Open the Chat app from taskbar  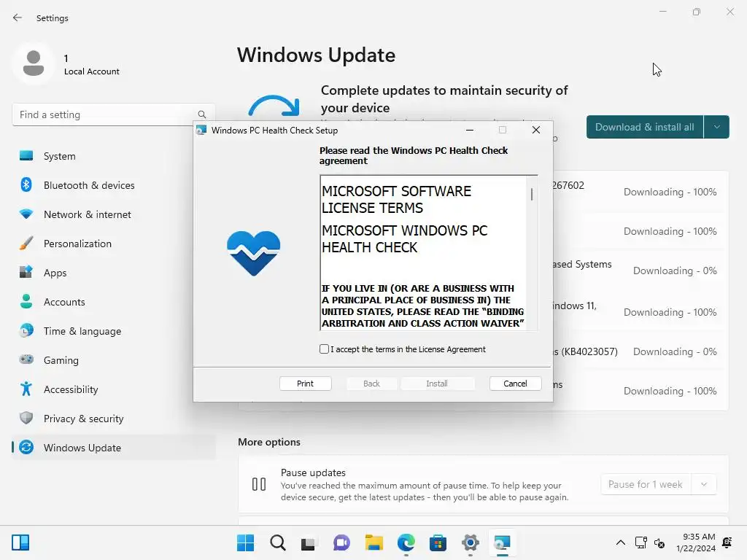coord(341,542)
